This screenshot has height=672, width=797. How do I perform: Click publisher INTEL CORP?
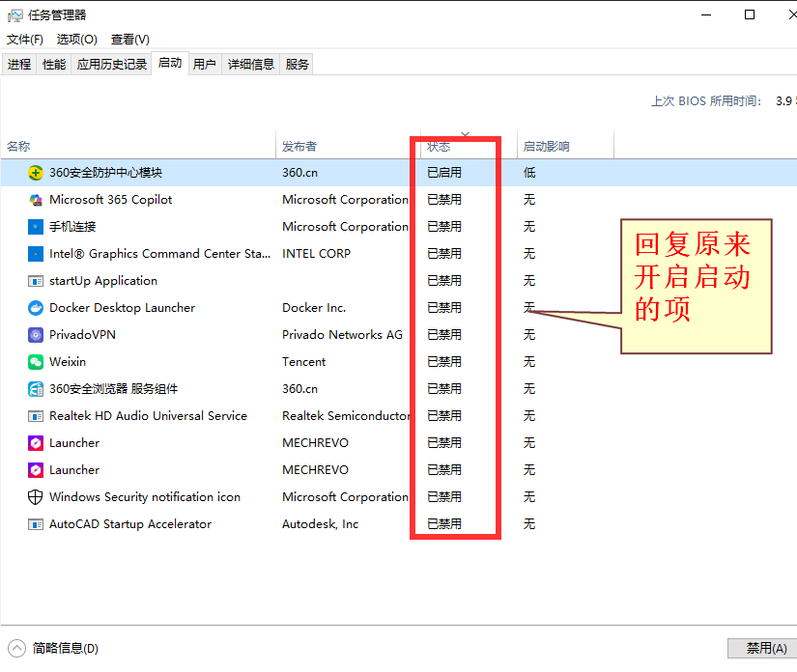coord(316,254)
